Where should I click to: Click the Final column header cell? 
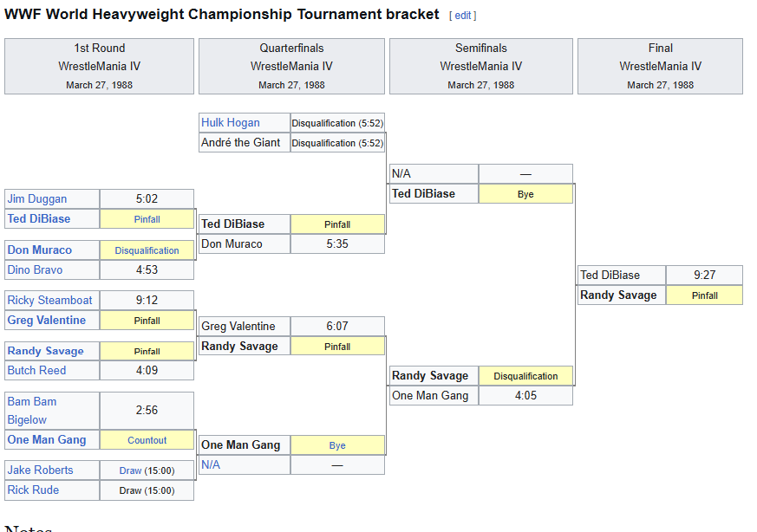coord(660,66)
